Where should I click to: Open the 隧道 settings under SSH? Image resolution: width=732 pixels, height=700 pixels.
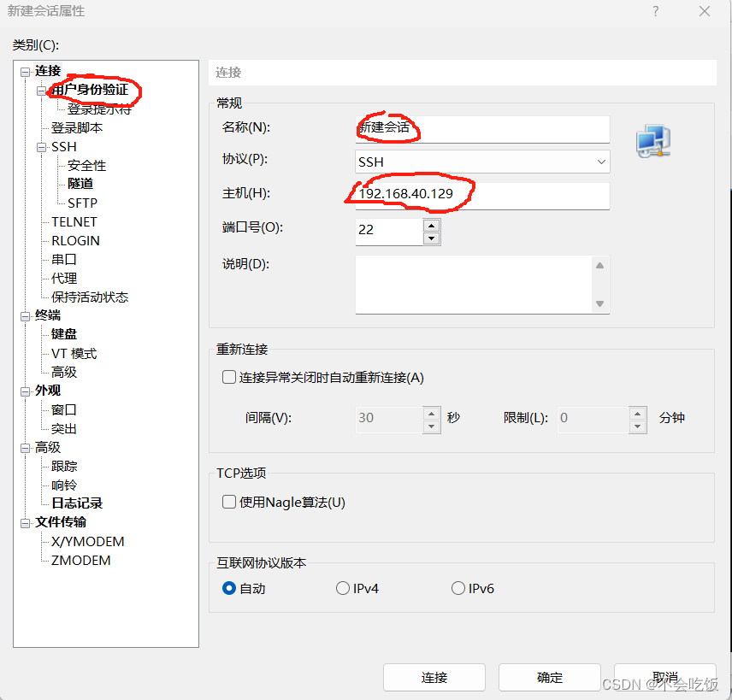[80, 183]
